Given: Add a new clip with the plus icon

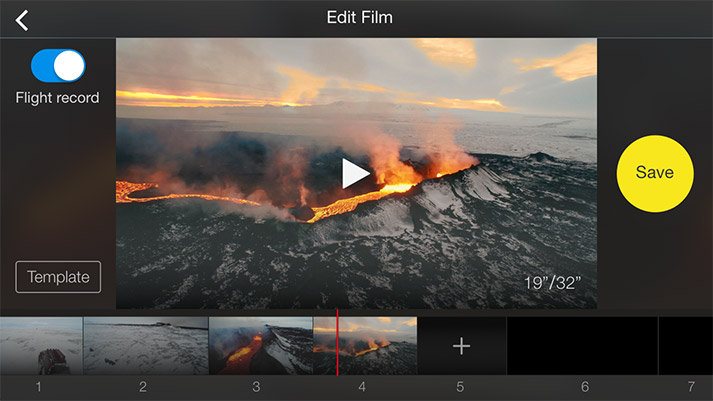Looking at the screenshot, I should (462, 346).
